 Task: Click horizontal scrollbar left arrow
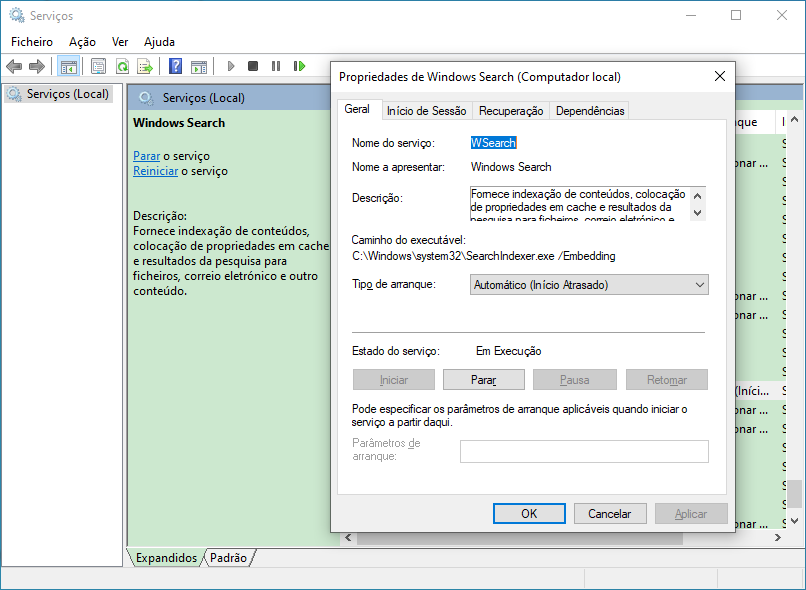pyautogui.click(x=349, y=538)
